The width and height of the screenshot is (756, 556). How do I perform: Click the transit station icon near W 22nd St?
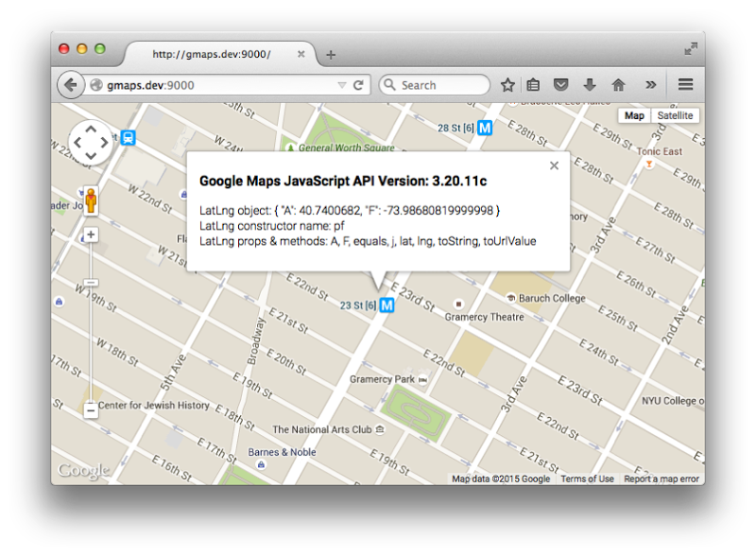point(128,138)
